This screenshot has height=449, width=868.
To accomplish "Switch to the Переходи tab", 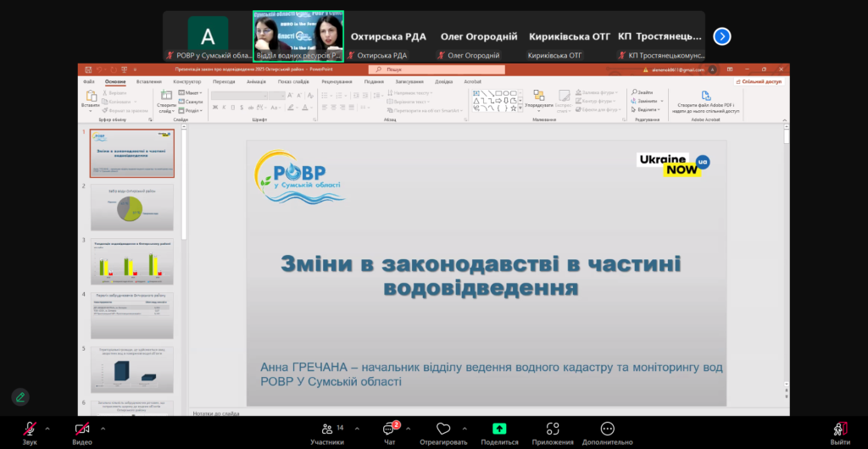I will 224,82.
